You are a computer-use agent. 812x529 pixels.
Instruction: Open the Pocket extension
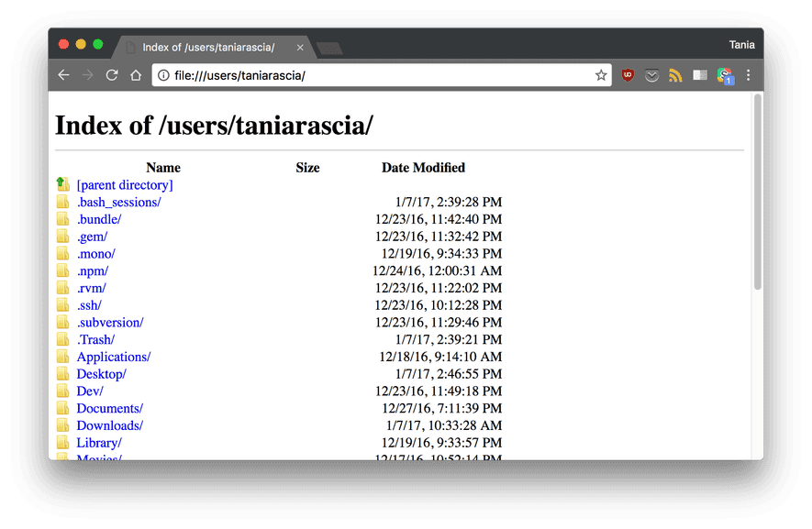click(651, 75)
